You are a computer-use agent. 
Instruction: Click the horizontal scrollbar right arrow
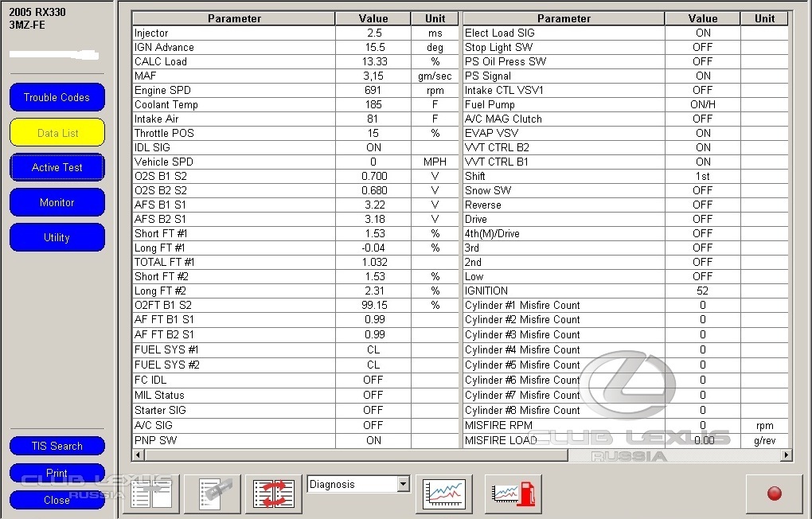click(786, 455)
